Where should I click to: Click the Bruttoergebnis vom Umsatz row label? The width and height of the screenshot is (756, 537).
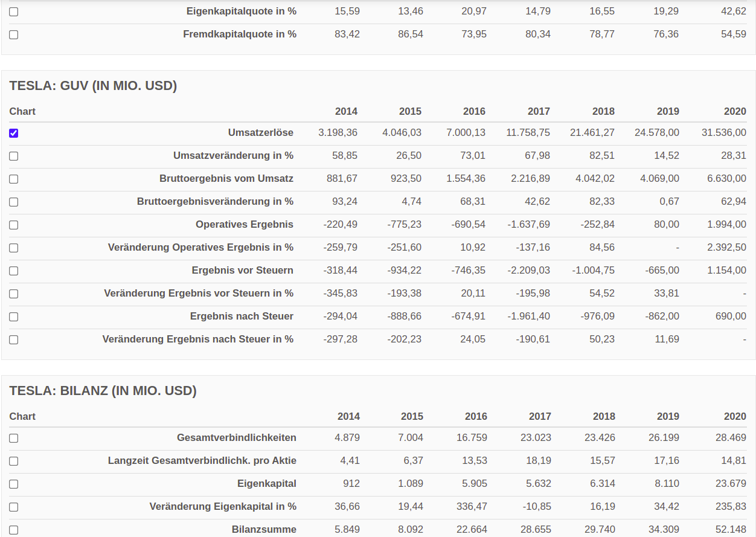(226, 178)
